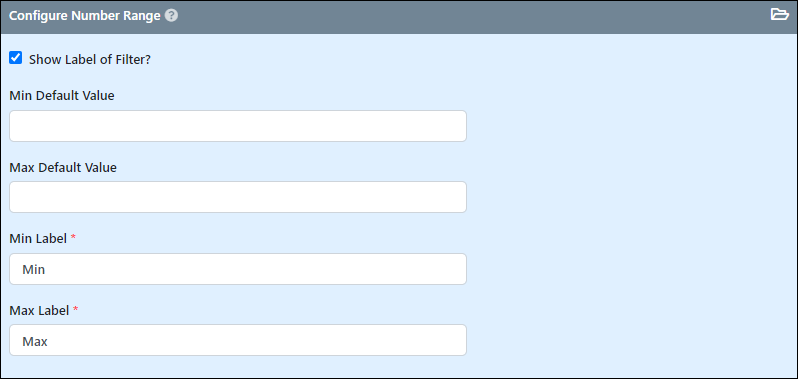Click the word 'Filter?' in checkbox label
This screenshot has height=379, width=798.
tap(132, 60)
